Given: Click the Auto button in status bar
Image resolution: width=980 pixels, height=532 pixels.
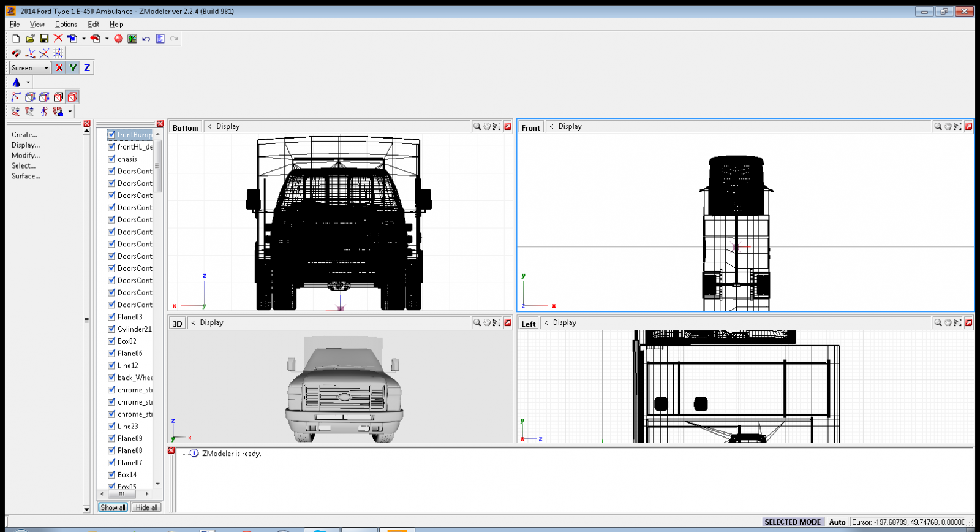Looking at the screenshot, I should (x=837, y=522).
